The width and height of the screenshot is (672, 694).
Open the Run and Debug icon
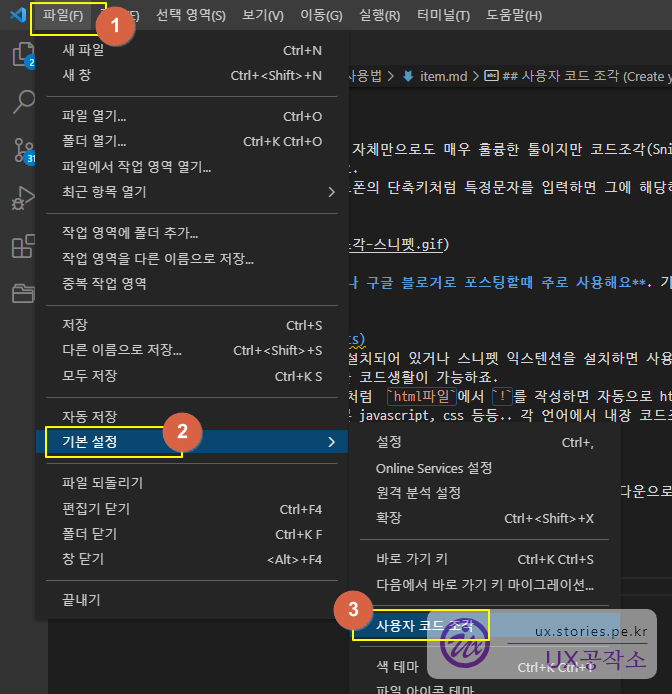coord(23,198)
